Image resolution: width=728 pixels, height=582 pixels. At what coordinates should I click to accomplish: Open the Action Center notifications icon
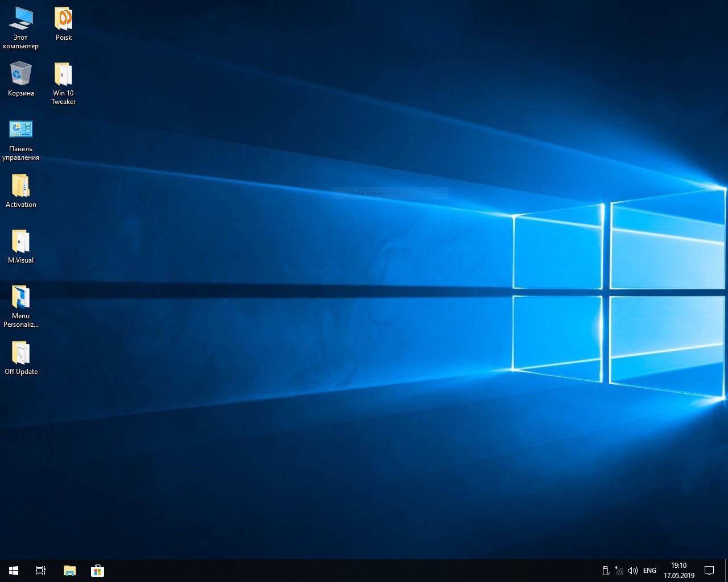pyautogui.click(x=709, y=571)
